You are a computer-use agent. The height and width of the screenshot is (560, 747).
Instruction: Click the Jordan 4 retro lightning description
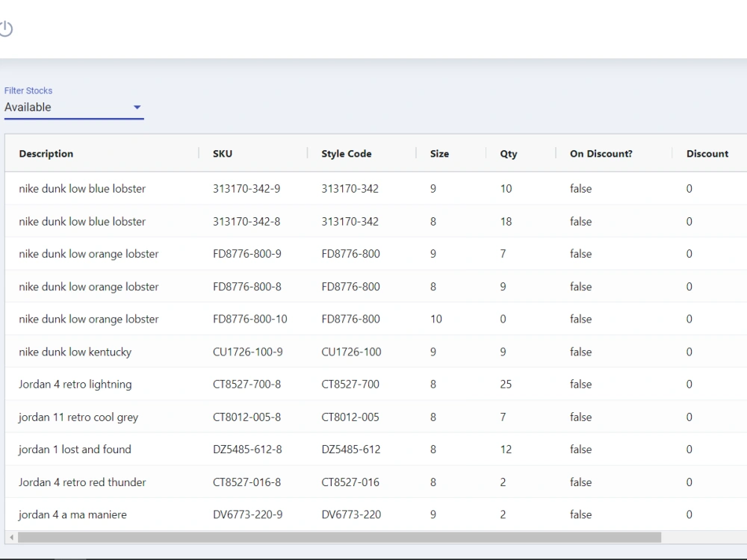click(75, 385)
